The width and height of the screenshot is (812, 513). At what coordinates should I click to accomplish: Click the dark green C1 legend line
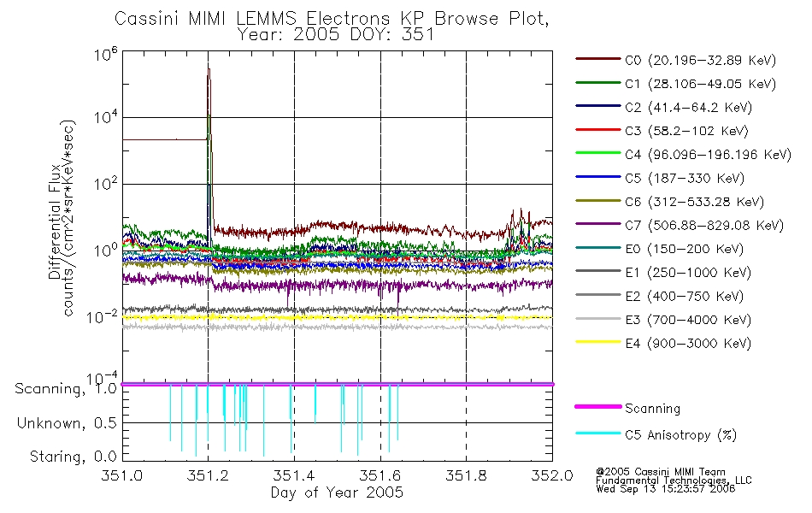[597, 82]
